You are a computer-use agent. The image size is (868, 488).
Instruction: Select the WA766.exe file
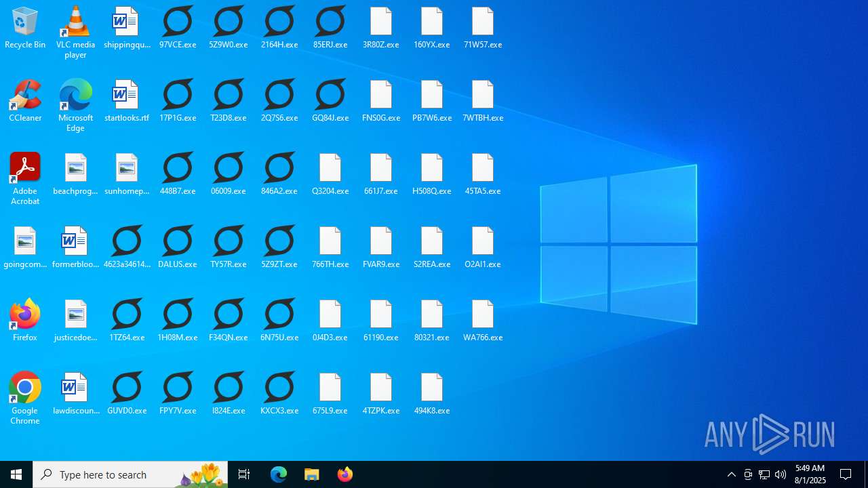coord(483,321)
